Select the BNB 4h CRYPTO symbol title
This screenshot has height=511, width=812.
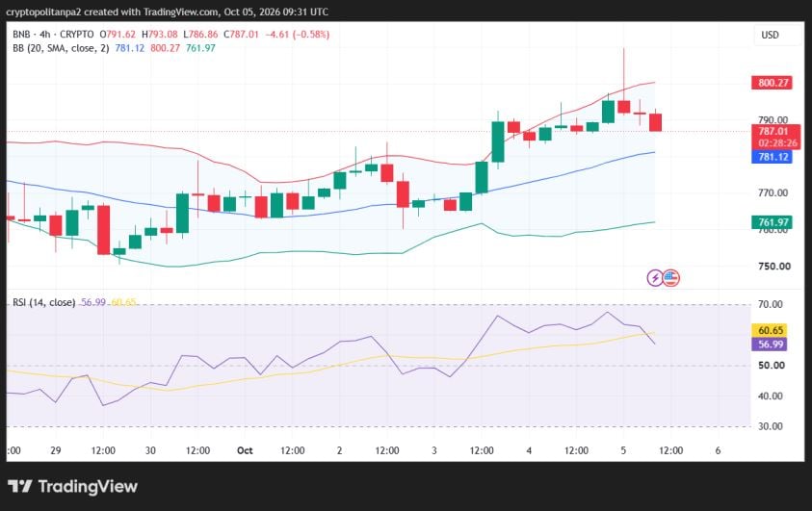[53, 34]
